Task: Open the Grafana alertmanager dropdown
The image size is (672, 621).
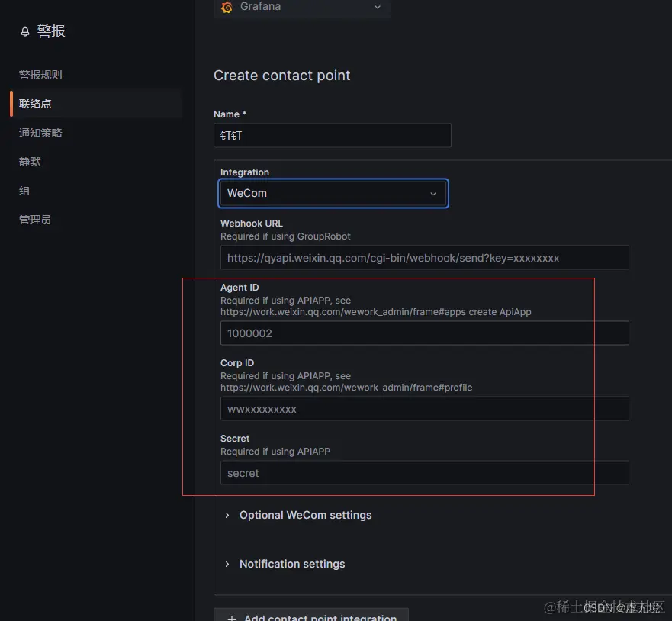Action: coord(302,8)
